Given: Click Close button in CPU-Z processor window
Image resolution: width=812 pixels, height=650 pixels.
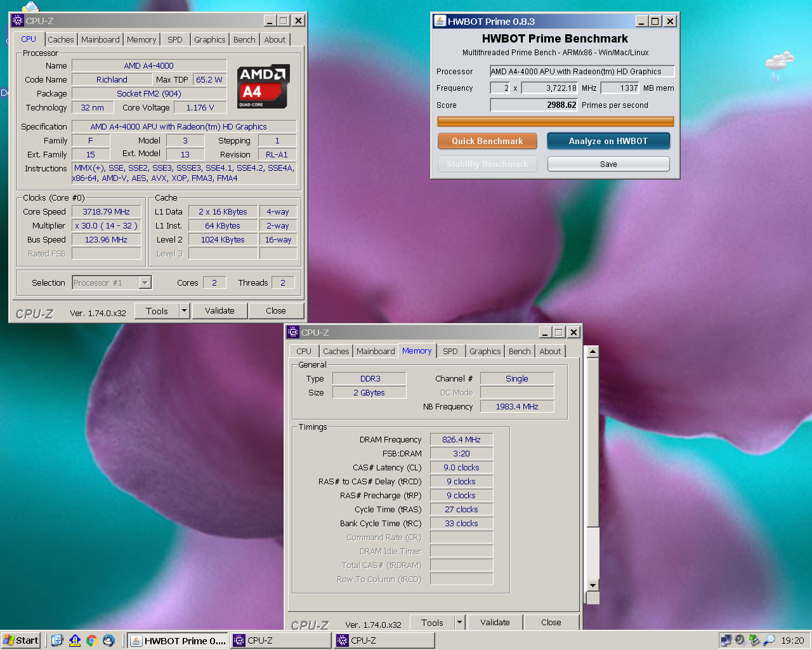Looking at the screenshot, I should 276,310.
